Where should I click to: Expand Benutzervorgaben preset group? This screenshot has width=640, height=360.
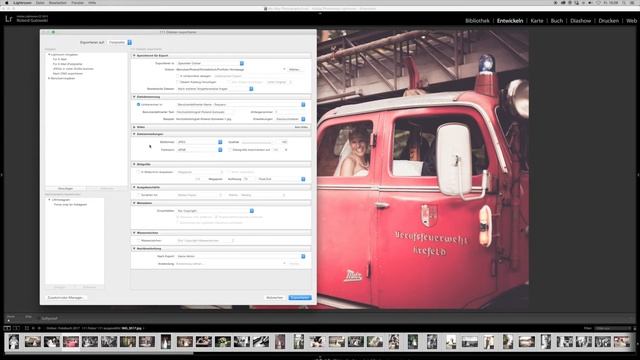[x=49, y=78]
